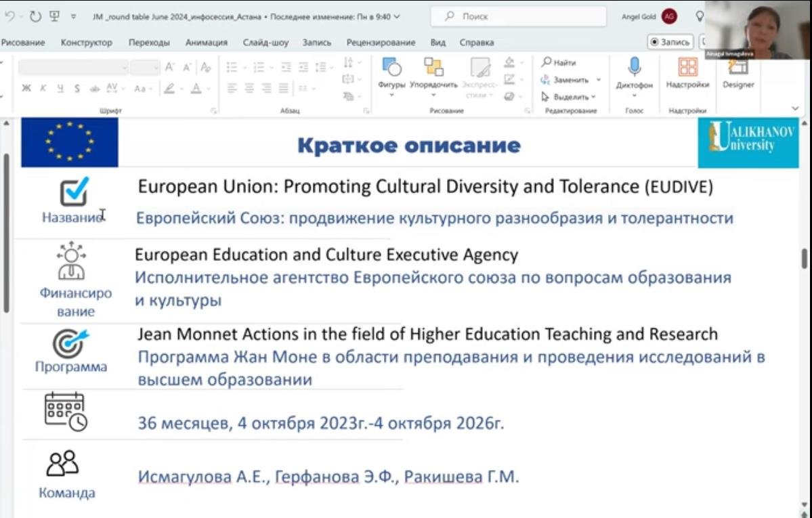Click the redo arrow in title bar
The image size is (812, 518).
click(35, 16)
